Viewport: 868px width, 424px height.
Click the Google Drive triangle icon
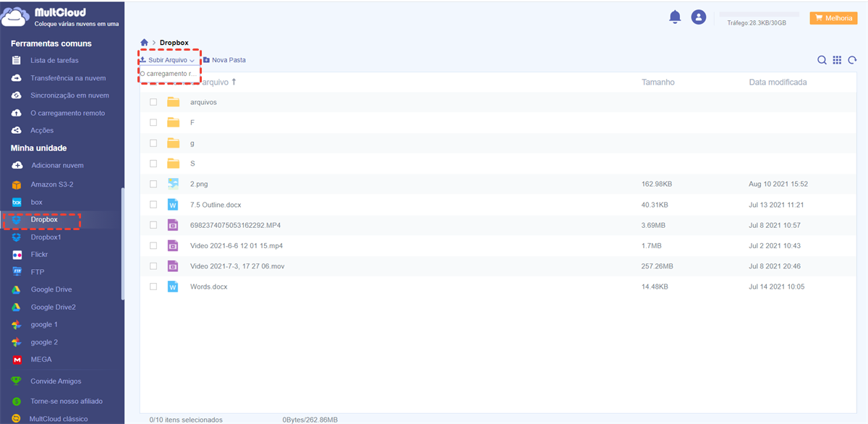tap(17, 289)
